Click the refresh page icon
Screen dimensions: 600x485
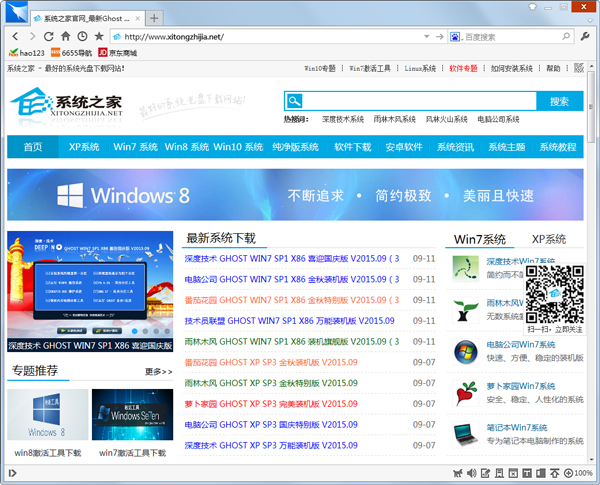click(48, 36)
